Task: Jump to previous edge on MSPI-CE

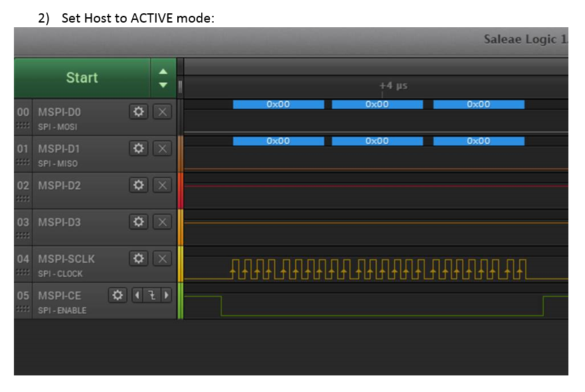Action: tap(137, 295)
